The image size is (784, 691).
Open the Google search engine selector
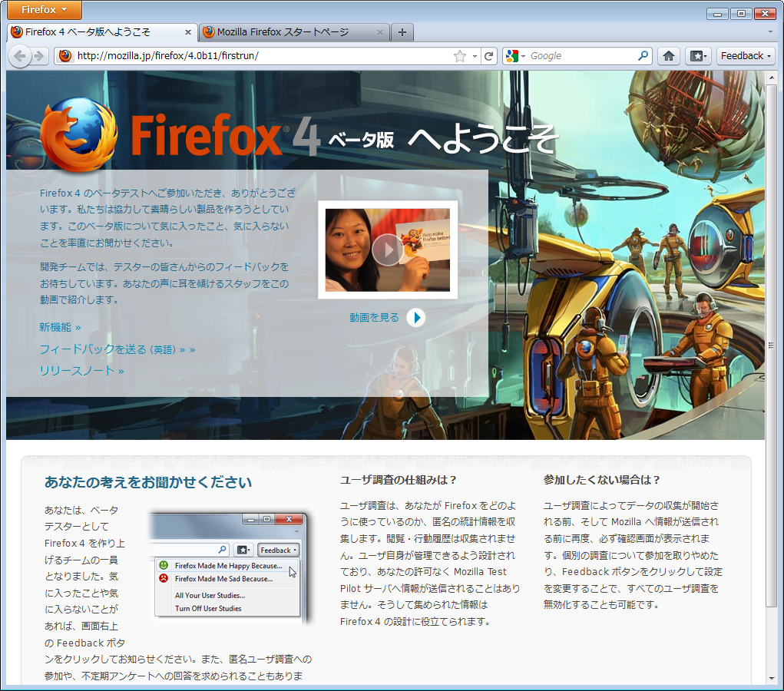pos(515,56)
